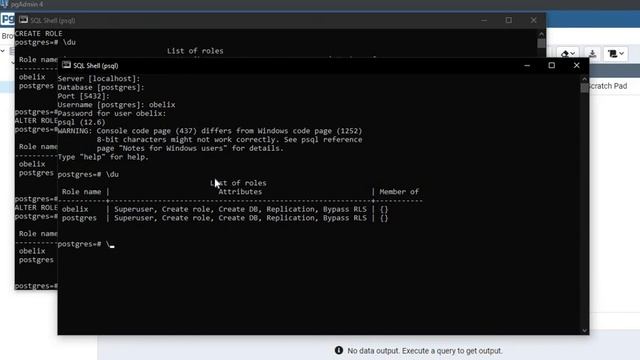Click the "List of roles" heading in front shell
The image size is (640, 360).
(x=238, y=183)
